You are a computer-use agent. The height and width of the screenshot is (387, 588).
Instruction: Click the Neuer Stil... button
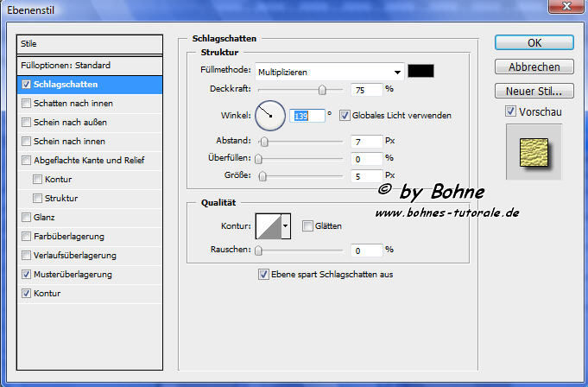pyautogui.click(x=534, y=91)
